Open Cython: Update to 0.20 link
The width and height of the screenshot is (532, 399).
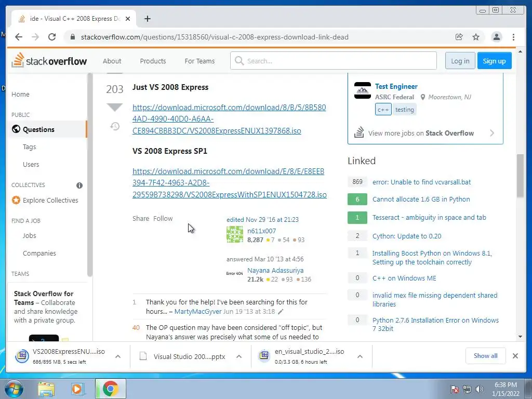pyautogui.click(x=407, y=236)
